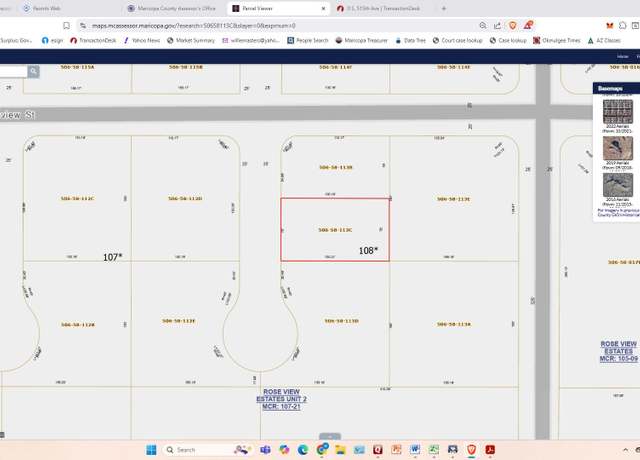Open Brave browser from the taskbar
Screen dimensions: 640x460
471,450
